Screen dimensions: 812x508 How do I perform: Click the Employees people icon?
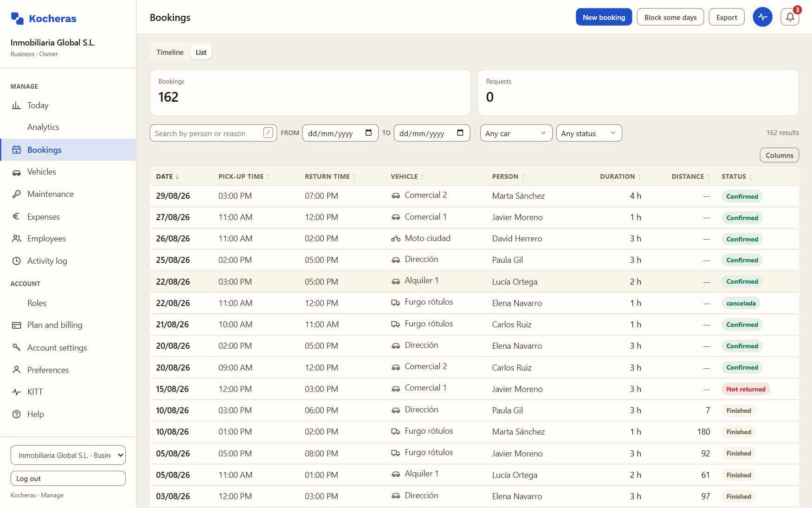click(x=16, y=239)
